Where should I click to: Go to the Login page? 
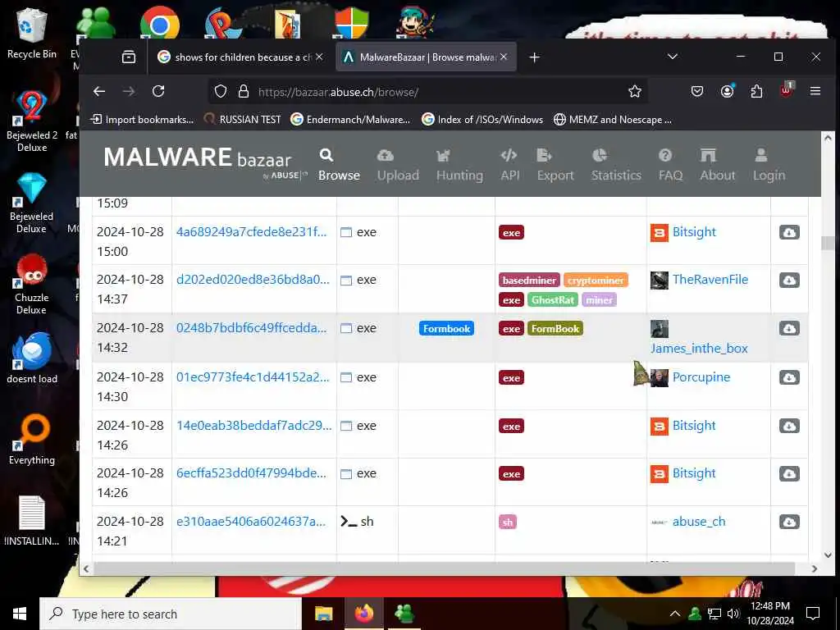[769, 165]
